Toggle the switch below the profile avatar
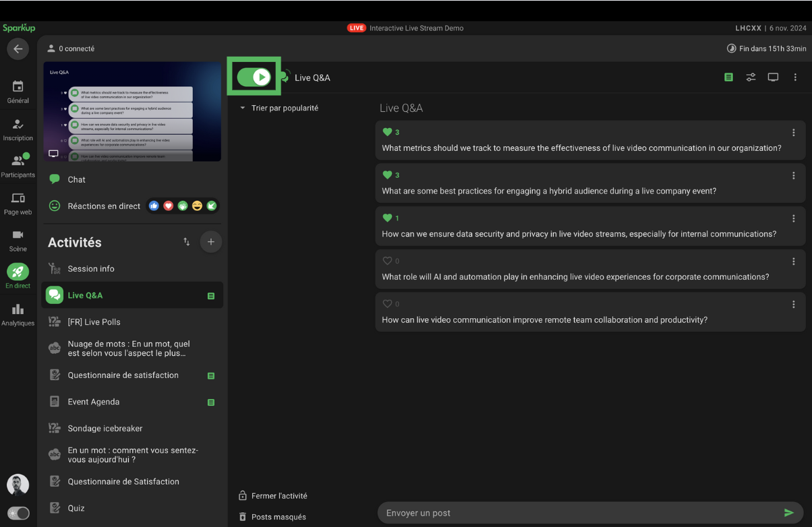The image size is (812, 527). (x=18, y=513)
